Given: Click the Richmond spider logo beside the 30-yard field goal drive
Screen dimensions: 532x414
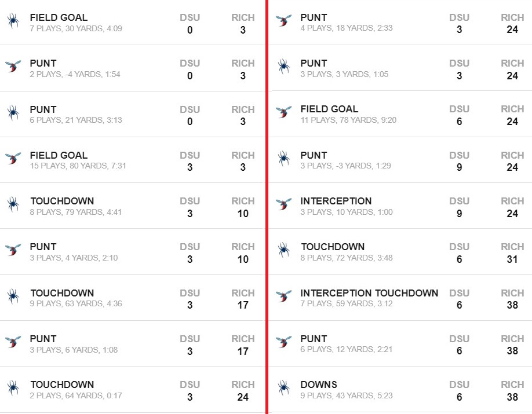Looking at the screenshot, I should point(13,21).
